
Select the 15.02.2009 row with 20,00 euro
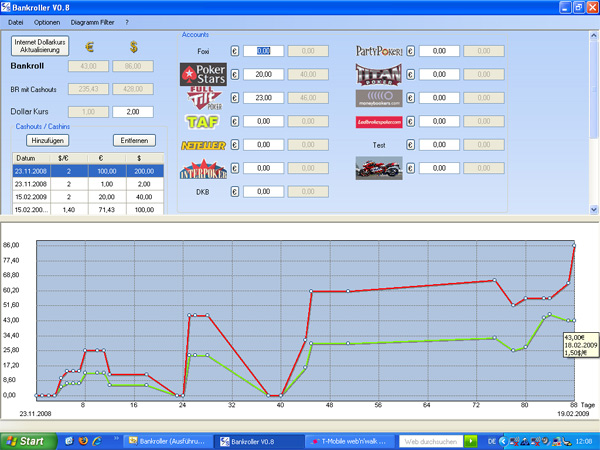click(88, 197)
